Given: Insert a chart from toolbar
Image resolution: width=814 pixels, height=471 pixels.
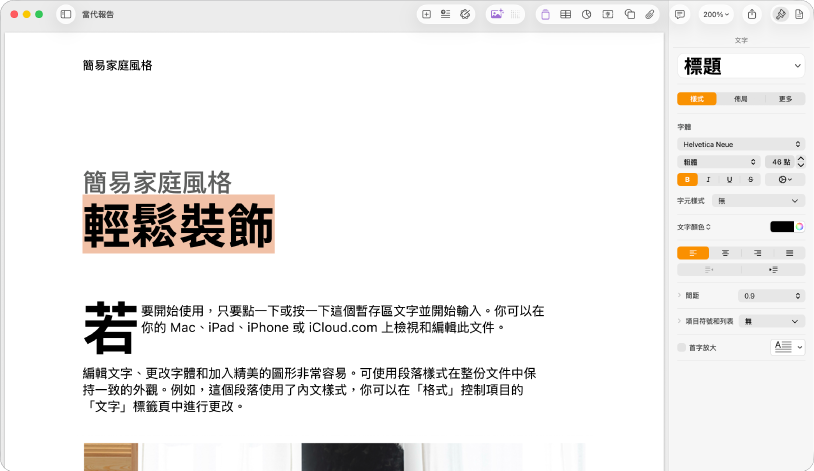Looking at the screenshot, I should (587, 15).
